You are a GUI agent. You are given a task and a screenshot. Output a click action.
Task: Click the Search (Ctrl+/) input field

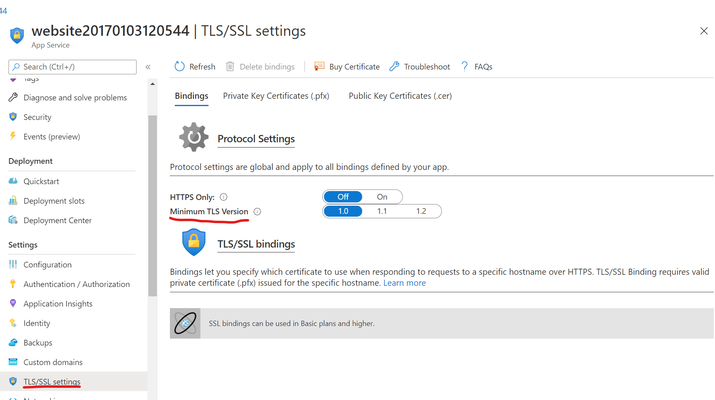[x=73, y=67]
